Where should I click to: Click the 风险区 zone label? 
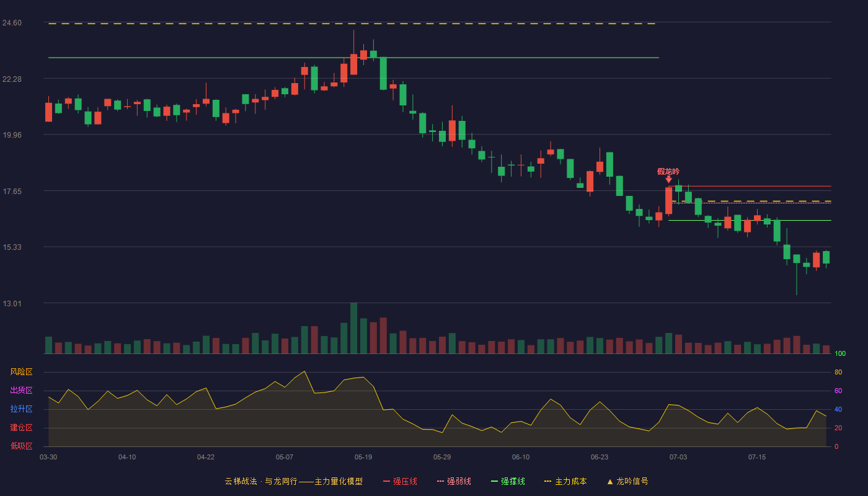pos(21,372)
